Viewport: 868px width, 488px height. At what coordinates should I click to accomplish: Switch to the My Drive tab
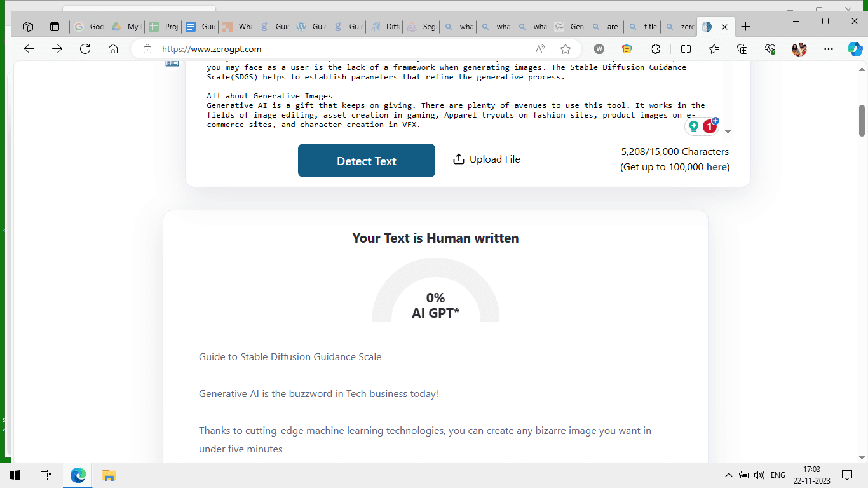click(x=126, y=27)
